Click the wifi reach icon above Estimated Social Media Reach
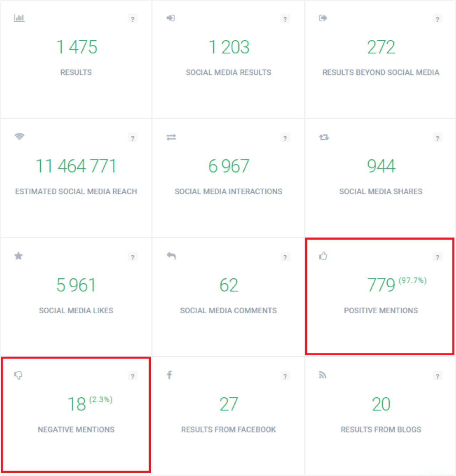Screen dimensions: 456x476 coord(19,136)
